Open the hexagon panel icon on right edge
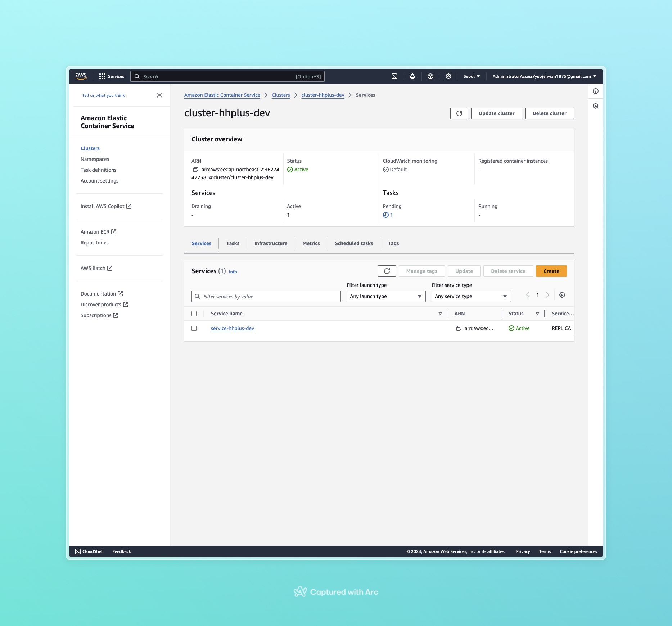Image resolution: width=672 pixels, height=626 pixels. point(596,106)
